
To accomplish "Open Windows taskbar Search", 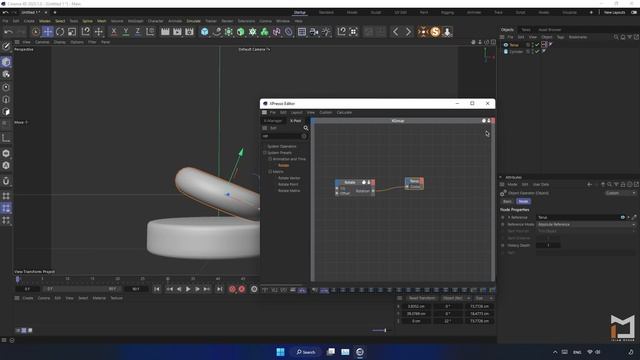I will 306,352.
